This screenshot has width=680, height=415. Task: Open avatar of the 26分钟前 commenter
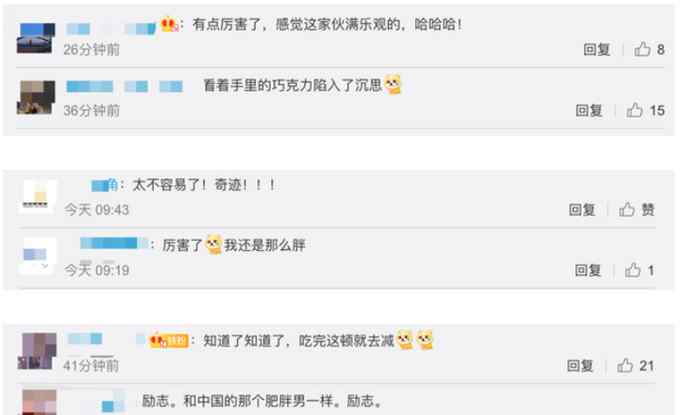coord(36,38)
